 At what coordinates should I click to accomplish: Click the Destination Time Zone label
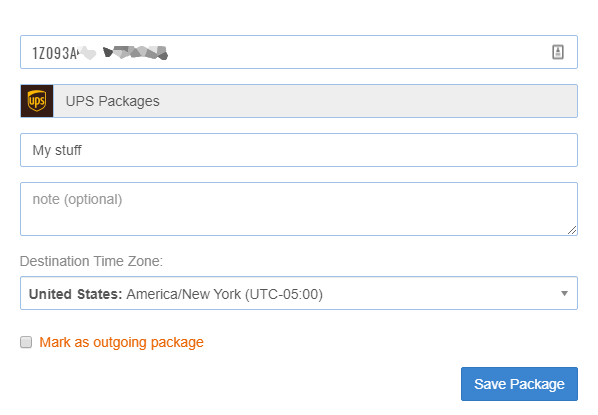pos(91,261)
